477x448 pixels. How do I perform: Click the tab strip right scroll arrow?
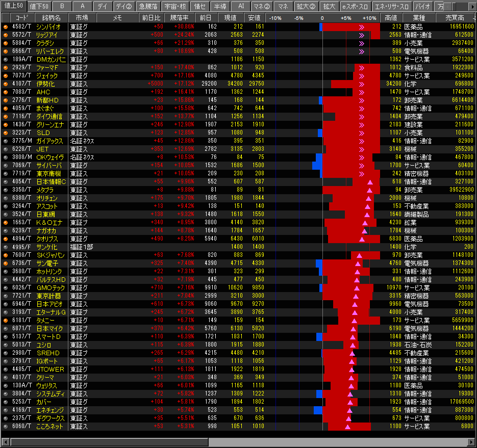coord(472,7)
